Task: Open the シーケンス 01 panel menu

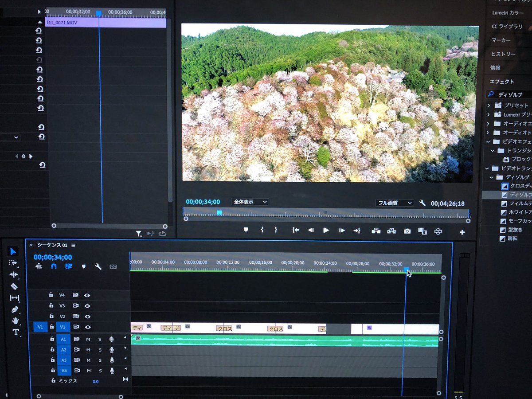Action: click(x=74, y=245)
